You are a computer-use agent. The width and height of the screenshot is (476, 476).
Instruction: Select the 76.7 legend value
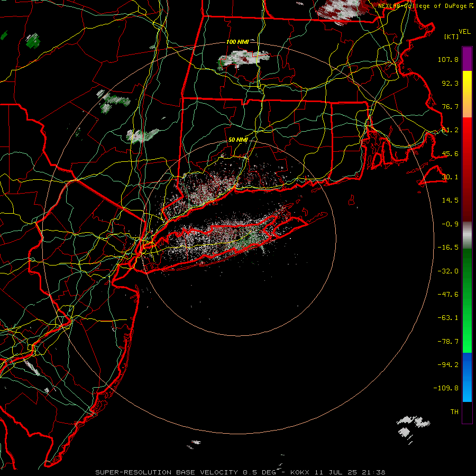(450, 106)
